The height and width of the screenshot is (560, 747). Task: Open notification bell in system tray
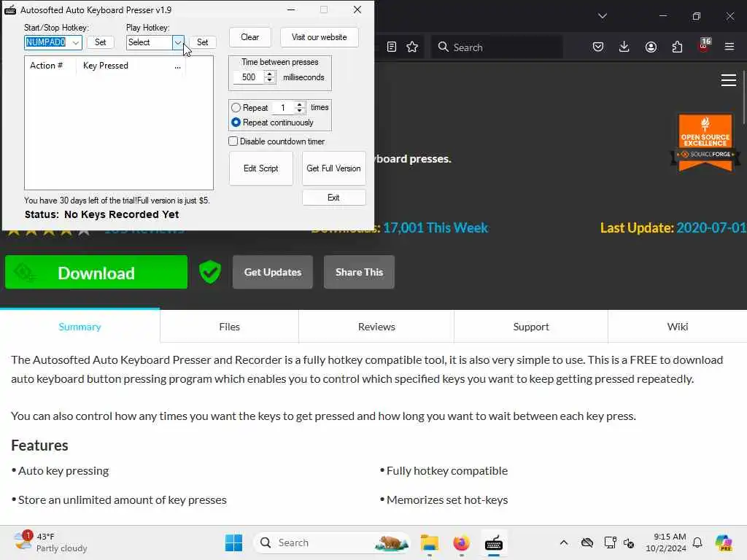697,542
